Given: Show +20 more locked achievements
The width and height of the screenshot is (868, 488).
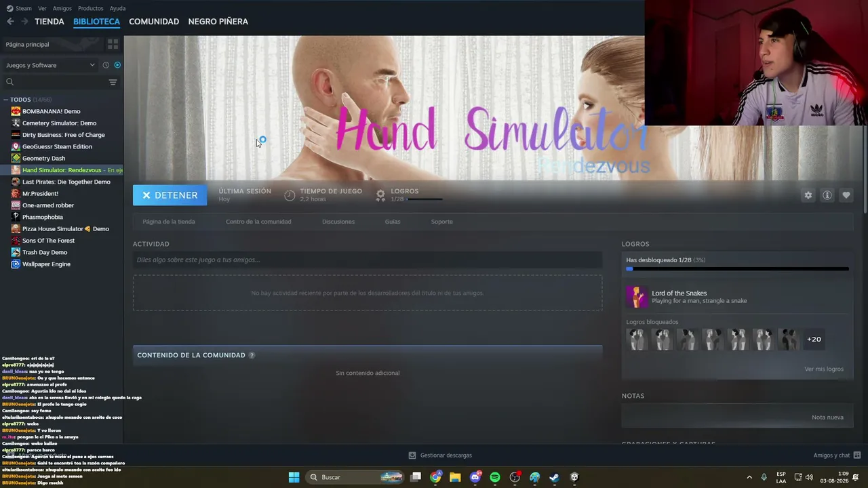Looking at the screenshot, I should click(x=814, y=339).
